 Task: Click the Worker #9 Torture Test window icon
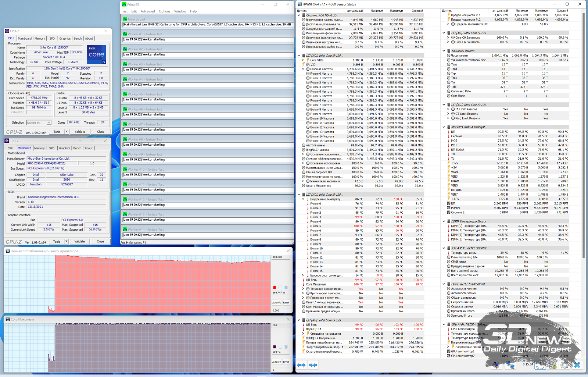(125, 154)
